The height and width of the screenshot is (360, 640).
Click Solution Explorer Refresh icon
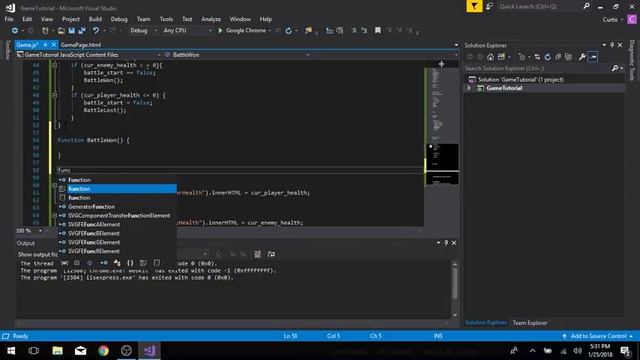pos(547,57)
